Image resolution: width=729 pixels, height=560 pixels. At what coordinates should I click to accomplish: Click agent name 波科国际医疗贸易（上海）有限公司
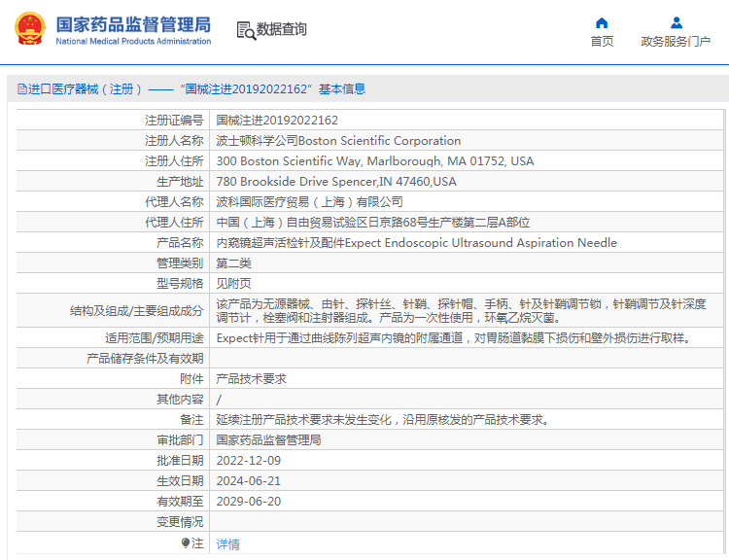(310, 202)
